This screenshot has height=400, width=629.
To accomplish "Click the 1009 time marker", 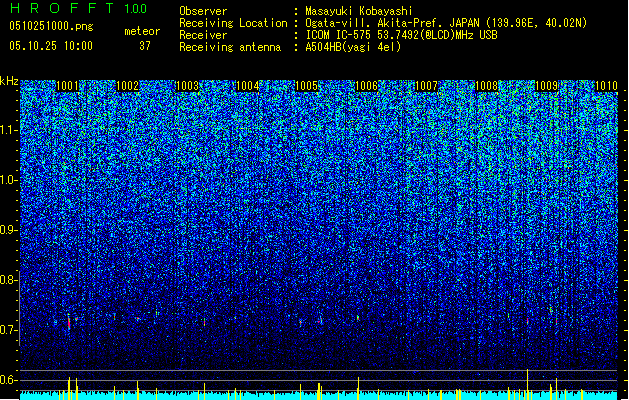I will click(x=546, y=86).
